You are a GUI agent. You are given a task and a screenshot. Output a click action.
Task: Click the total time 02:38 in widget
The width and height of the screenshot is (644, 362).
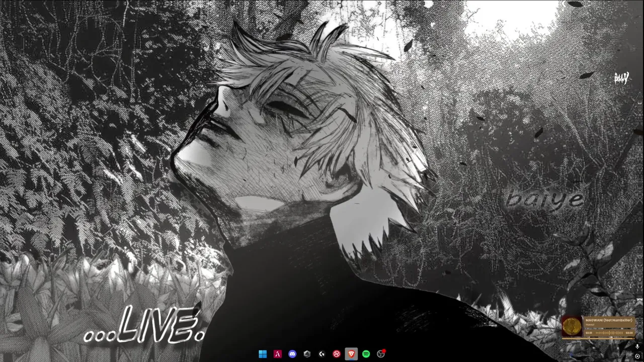(x=629, y=333)
